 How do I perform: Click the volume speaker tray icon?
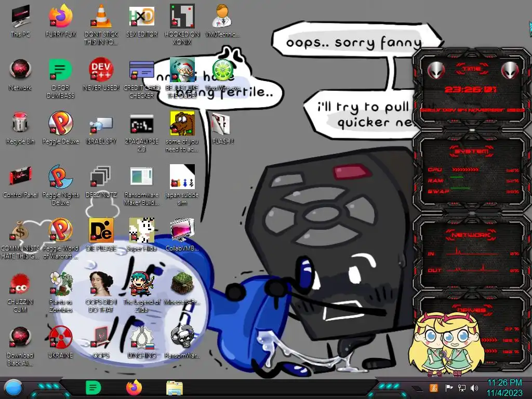[x=474, y=388]
